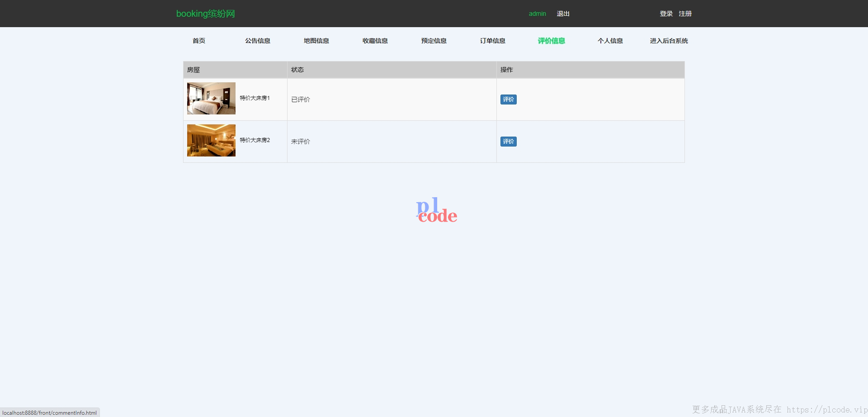Image resolution: width=868 pixels, height=417 pixels.
Task: Open the 个人信息 menu item
Action: [x=610, y=41]
